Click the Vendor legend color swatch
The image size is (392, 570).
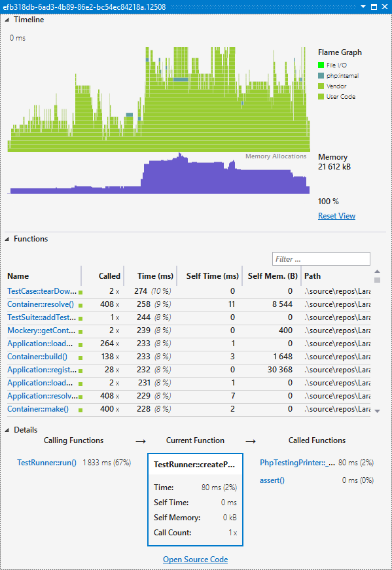[x=321, y=86]
